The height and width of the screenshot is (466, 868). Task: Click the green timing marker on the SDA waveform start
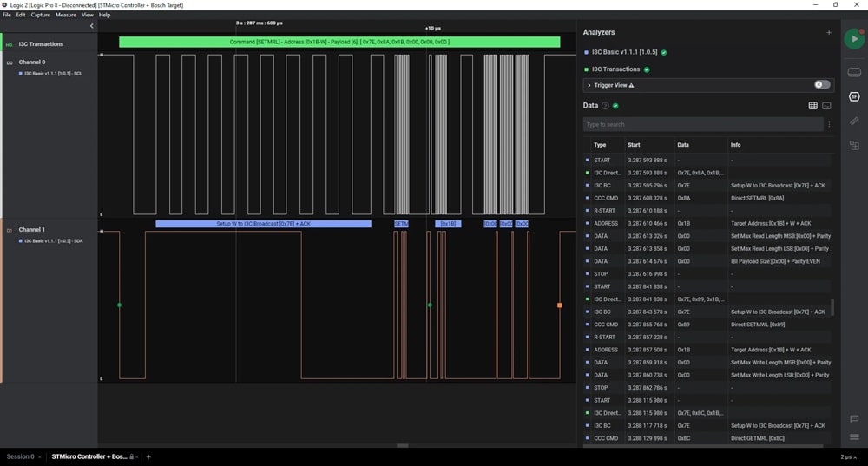[x=119, y=305]
